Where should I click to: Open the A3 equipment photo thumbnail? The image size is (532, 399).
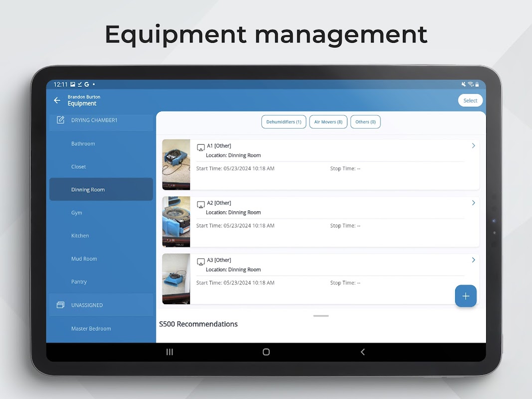pyautogui.click(x=176, y=279)
